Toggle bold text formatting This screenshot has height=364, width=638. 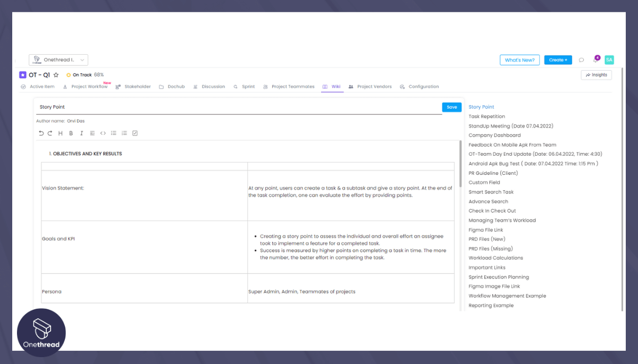click(71, 133)
